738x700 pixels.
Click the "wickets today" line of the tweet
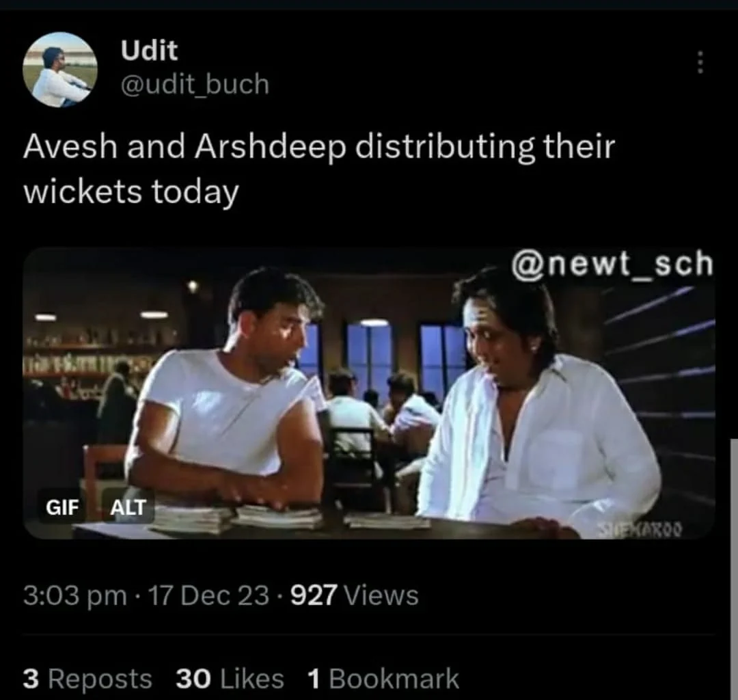[x=131, y=192]
